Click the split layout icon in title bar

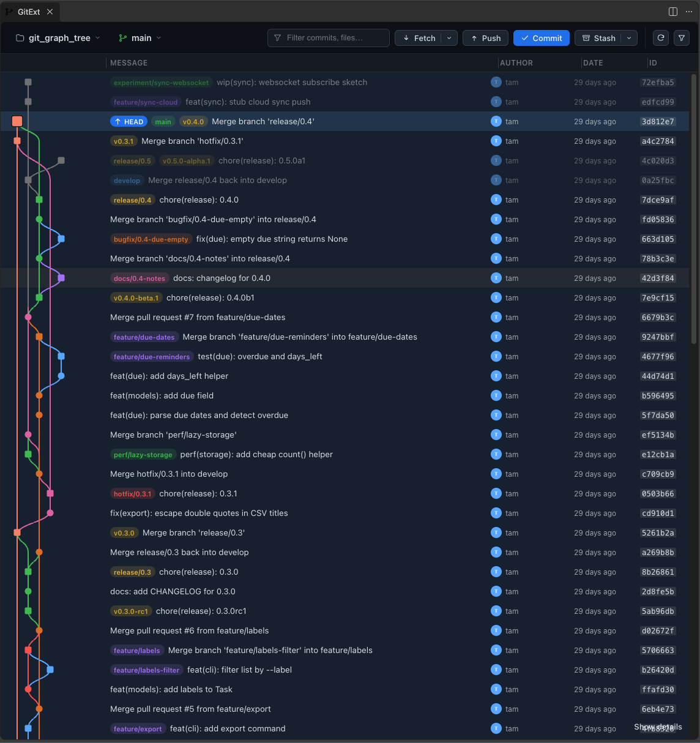[673, 12]
